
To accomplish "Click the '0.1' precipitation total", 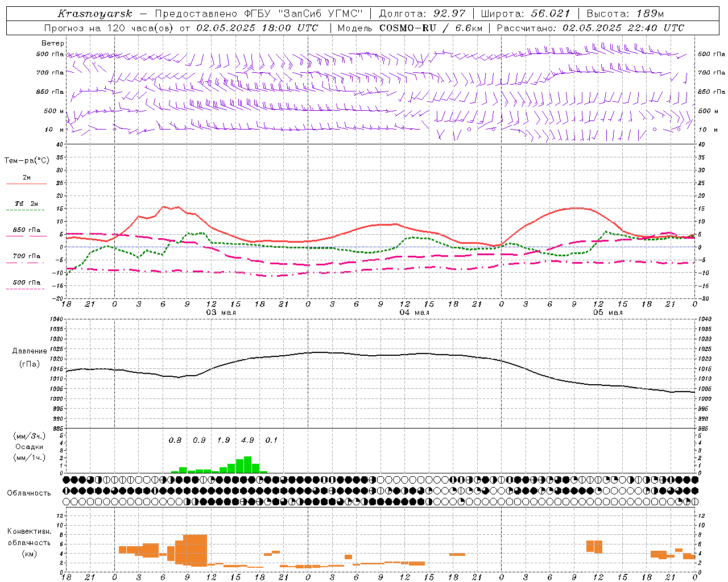I will click(x=272, y=440).
